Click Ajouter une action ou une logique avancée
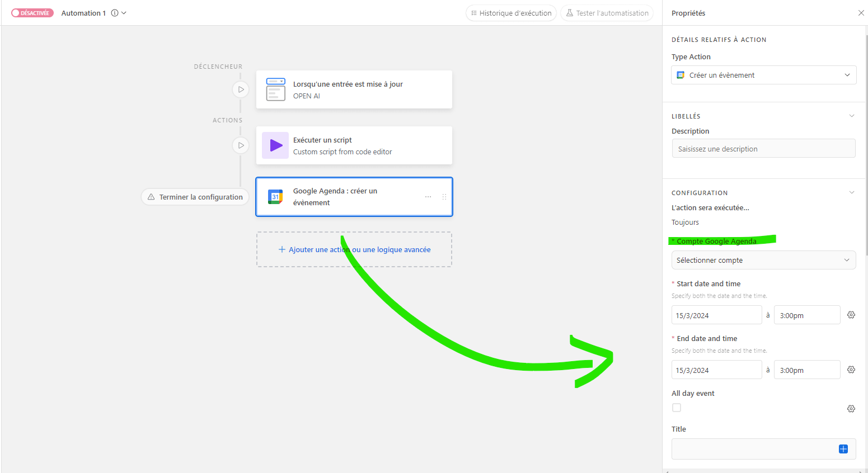 point(354,249)
